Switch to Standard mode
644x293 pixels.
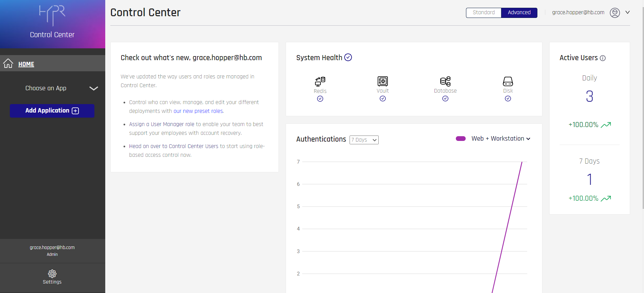pos(484,13)
